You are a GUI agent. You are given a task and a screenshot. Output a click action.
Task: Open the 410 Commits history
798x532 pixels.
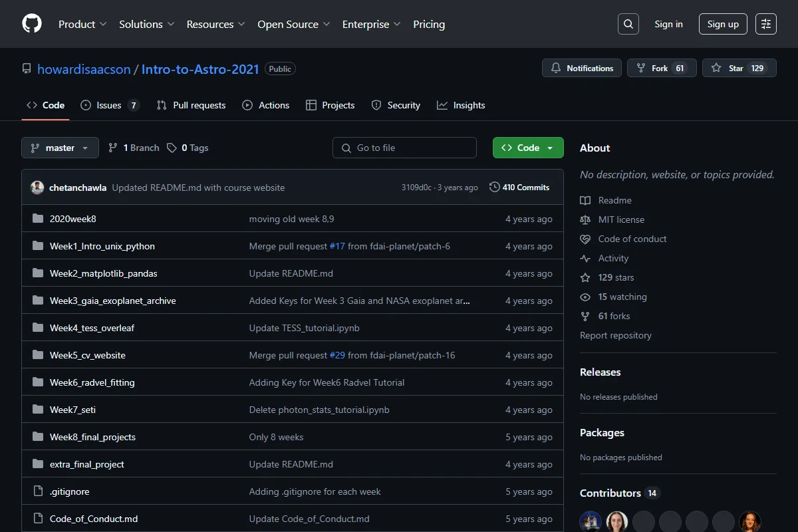pos(519,188)
